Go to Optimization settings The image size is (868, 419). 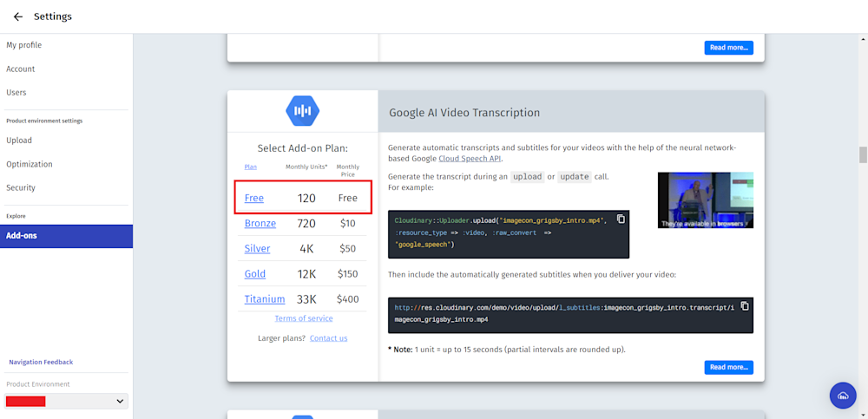(30, 164)
